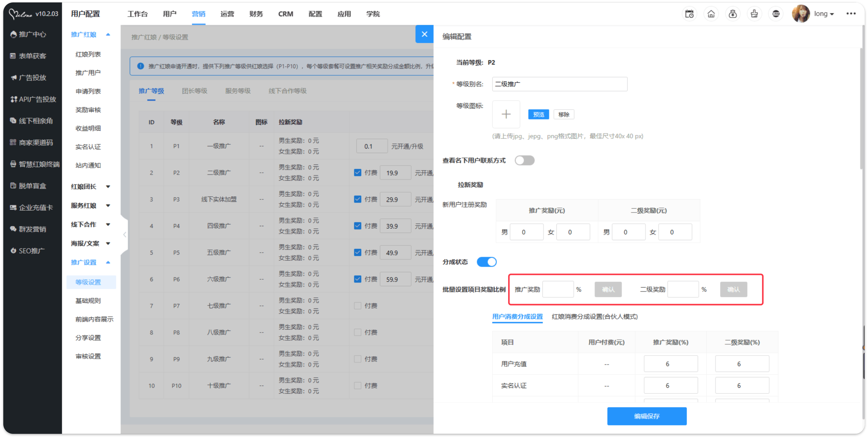Click the calendar icon in top bar
The height and width of the screenshot is (438, 868).
(x=689, y=14)
